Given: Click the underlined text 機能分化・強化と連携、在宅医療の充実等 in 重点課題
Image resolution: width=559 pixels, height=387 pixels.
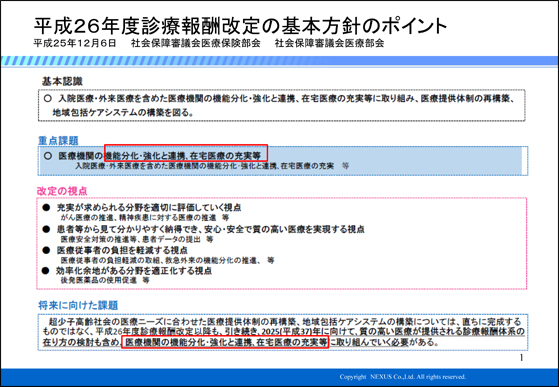Looking at the screenshot, I should [183, 156].
